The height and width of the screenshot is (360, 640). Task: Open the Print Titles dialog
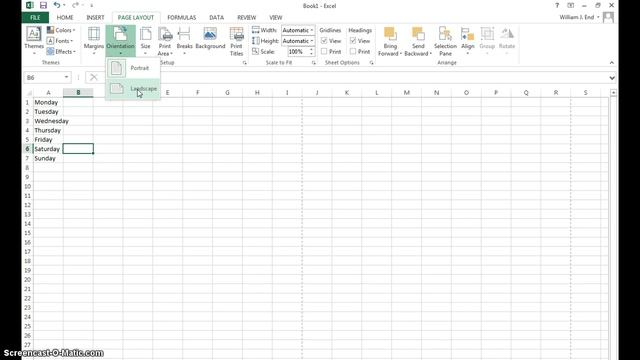(x=236, y=41)
